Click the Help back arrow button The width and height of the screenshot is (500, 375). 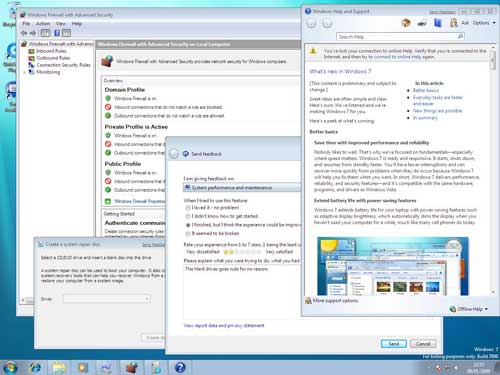click(311, 23)
